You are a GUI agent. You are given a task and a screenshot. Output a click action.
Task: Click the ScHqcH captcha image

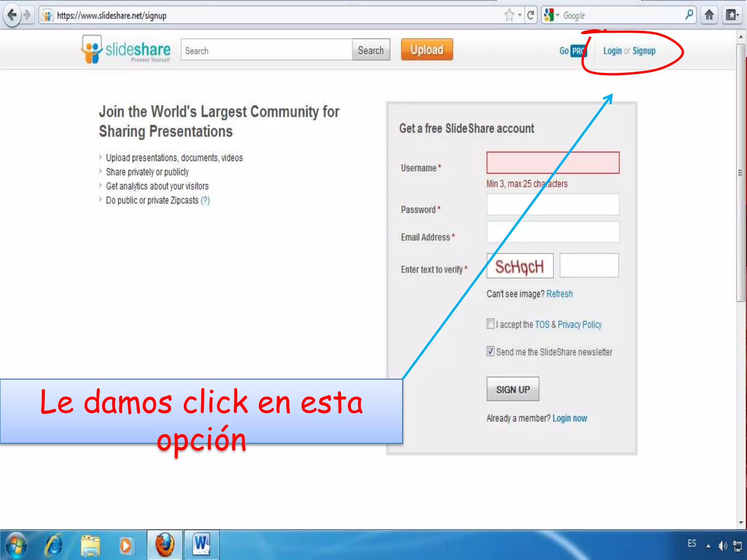tap(520, 266)
